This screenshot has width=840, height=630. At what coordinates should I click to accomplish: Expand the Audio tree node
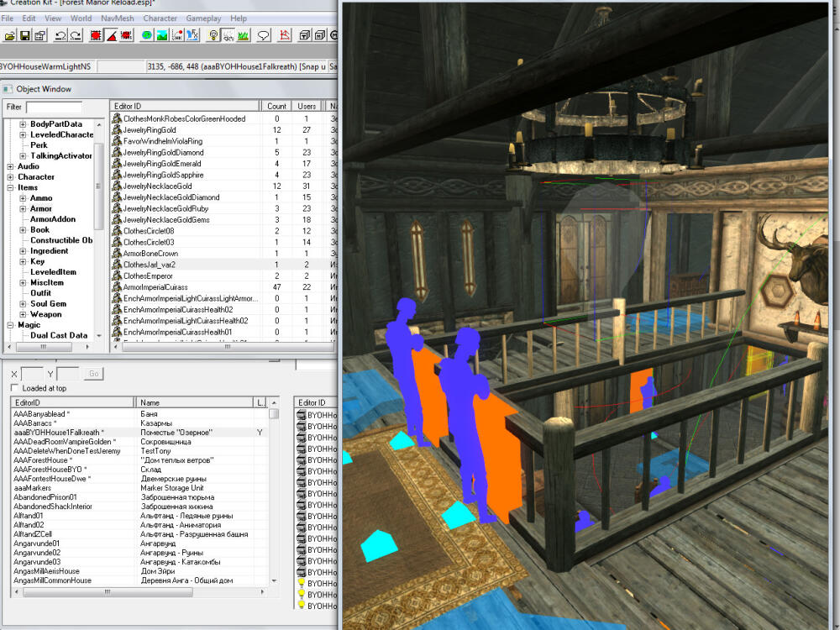pyautogui.click(x=10, y=166)
